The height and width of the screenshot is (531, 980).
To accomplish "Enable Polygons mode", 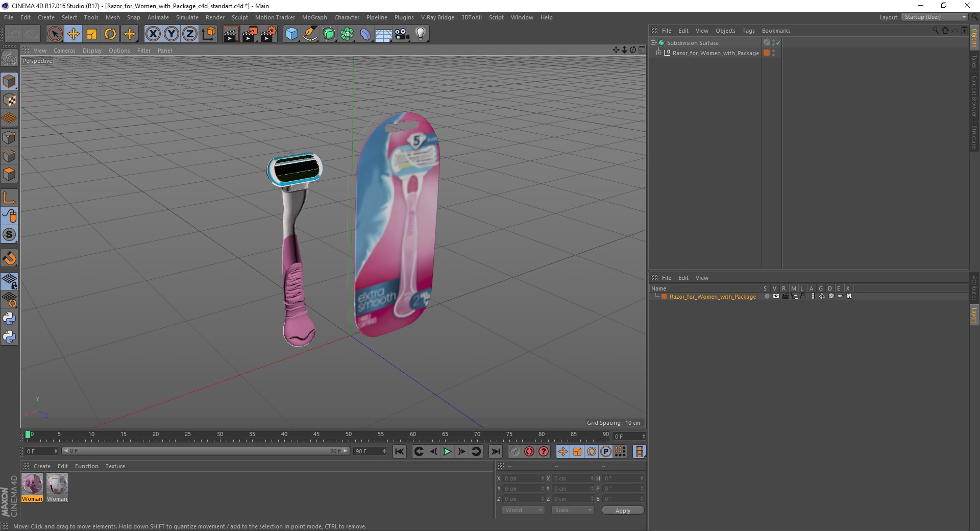I will coord(9,174).
